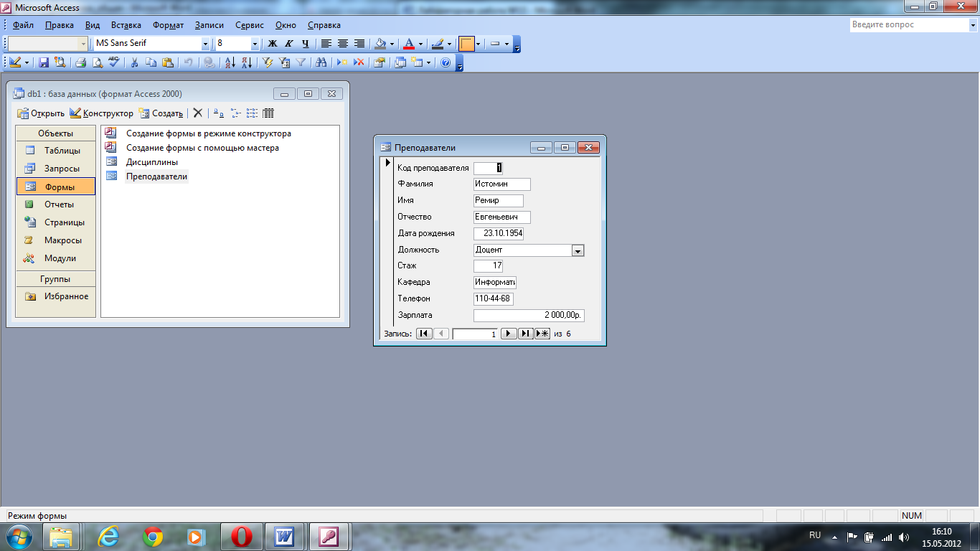This screenshot has width=980, height=551.
Task: Open Print Preview from the toolbar
Action: 97,62
